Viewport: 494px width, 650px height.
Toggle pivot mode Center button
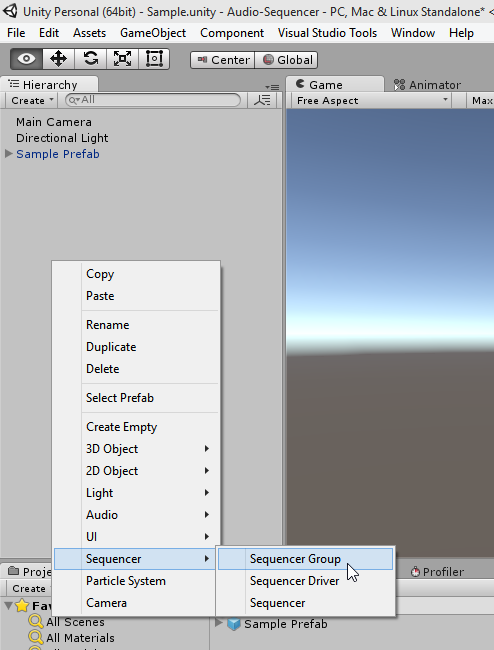[x=223, y=60]
